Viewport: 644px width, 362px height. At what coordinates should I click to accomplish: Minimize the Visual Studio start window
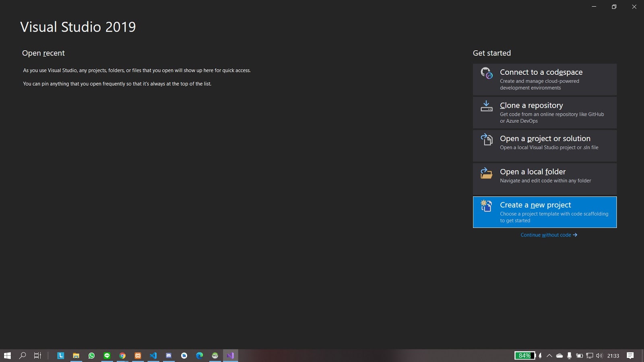[x=594, y=7]
